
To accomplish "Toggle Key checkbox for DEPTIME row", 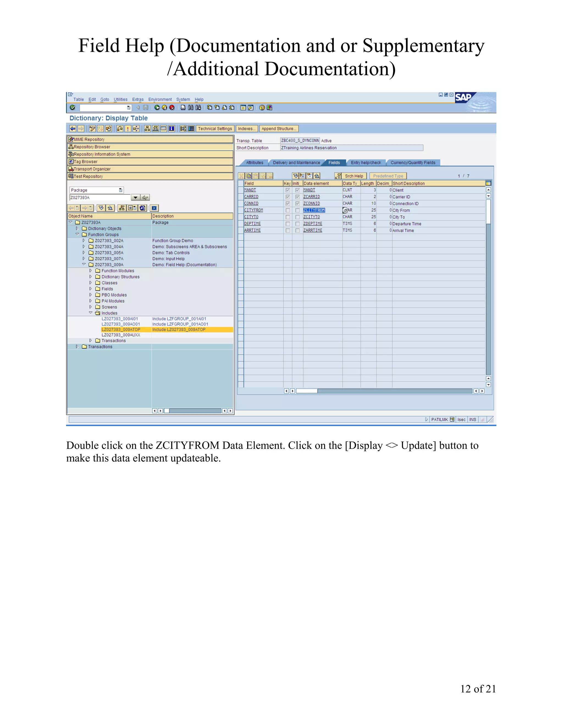I will pyautogui.click(x=288, y=224).
